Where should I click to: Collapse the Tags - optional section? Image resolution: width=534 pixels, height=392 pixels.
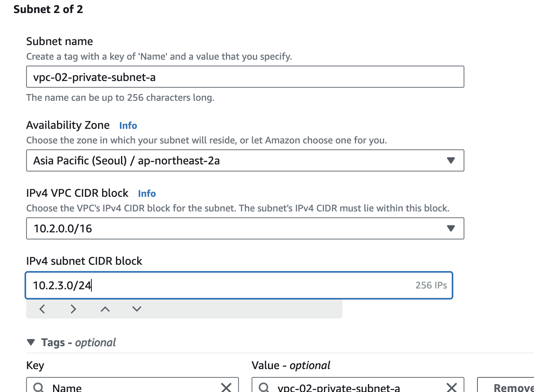tap(31, 342)
